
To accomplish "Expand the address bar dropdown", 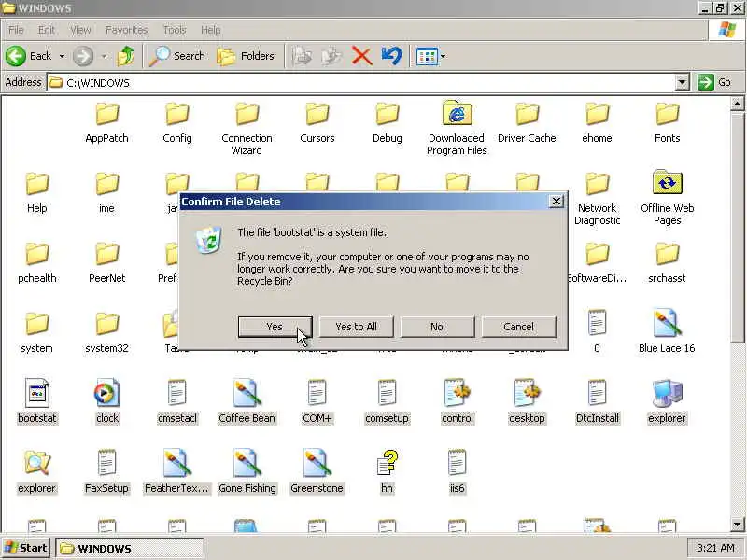I will pyautogui.click(x=682, y=82).
